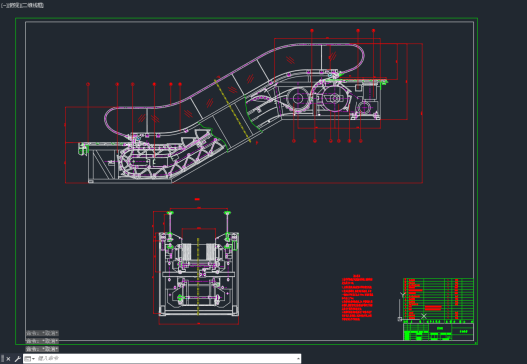Select the UCS origin icon near the parts table
527x364 pixels.
point(400,319)
